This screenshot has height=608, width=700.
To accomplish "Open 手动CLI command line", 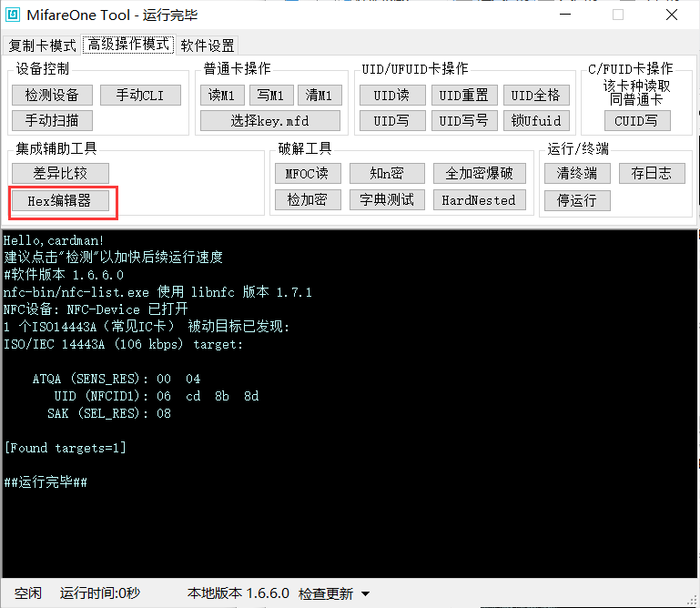I will point(140,95).
